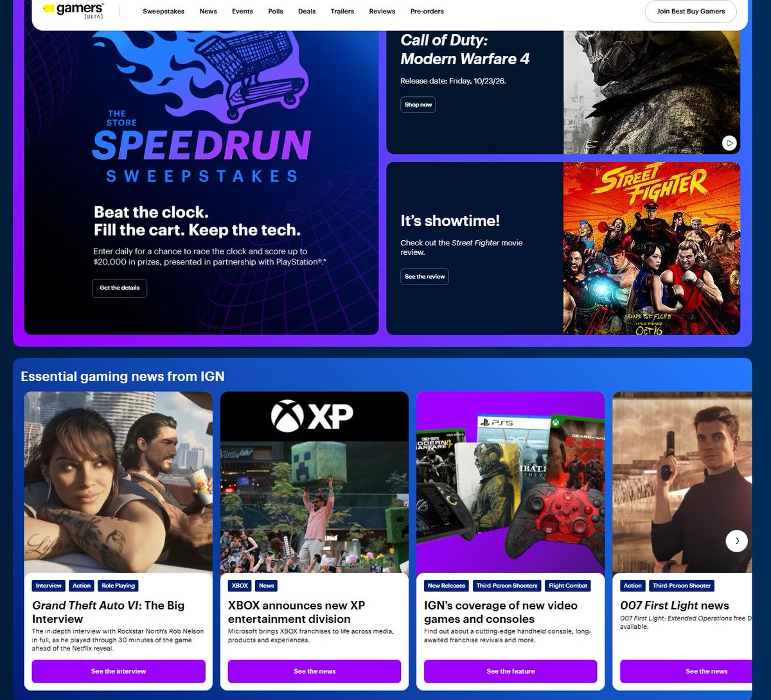The width and height of the screenshot is (771, 700).
Task: Select Third-Person Shooters tag
Action: 507,586
